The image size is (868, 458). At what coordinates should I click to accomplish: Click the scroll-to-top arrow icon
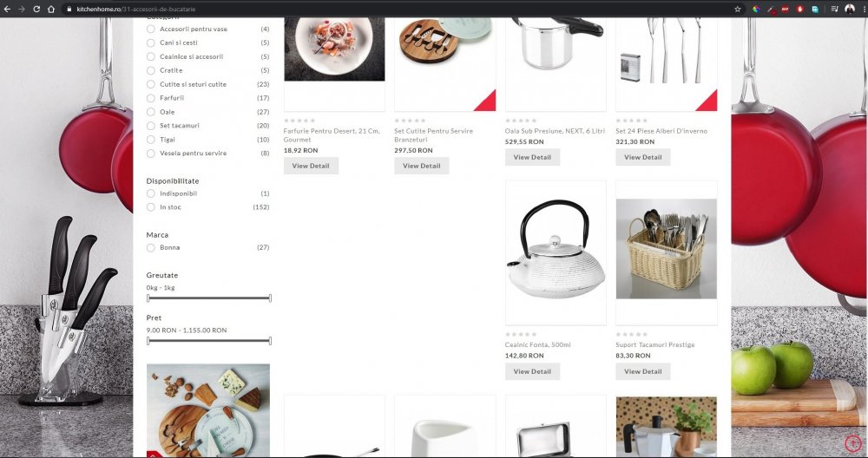pyautogui.click(x=853, y=442)
